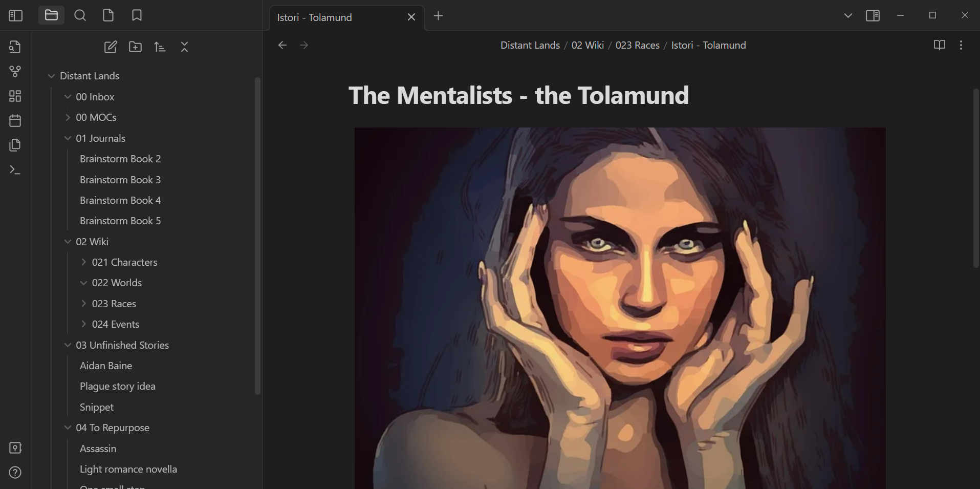Create a new folder in file explorer
Image resolution: width=980 pixels, height=489 pixels.
click(135, 47)
